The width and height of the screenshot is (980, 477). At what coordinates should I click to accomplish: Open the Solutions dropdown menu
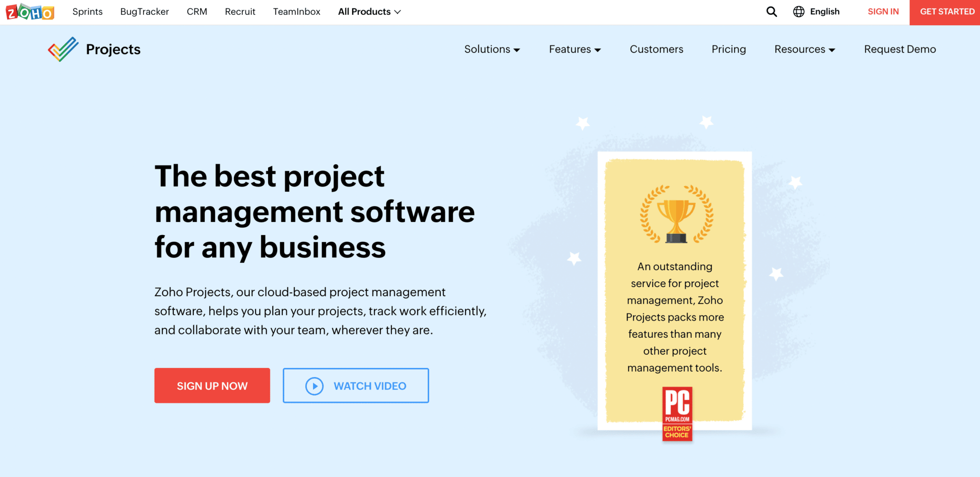coord(491,49)
